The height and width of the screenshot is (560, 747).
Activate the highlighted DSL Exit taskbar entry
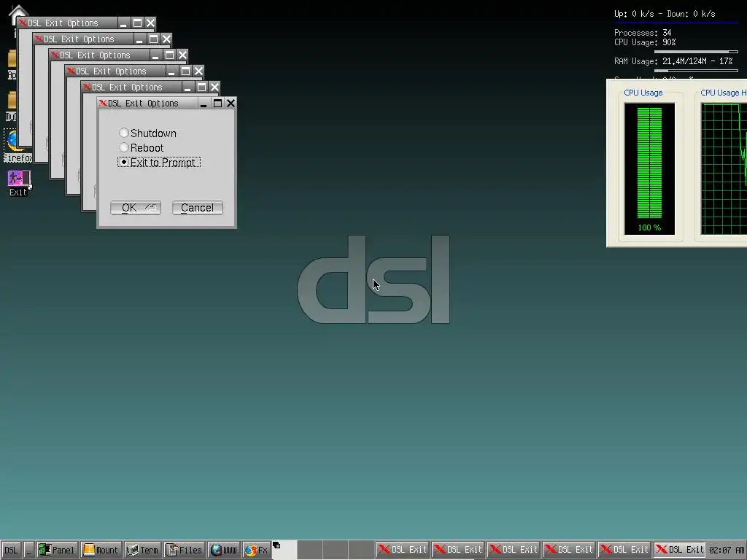pyautogui.click(x=679, y=550)
